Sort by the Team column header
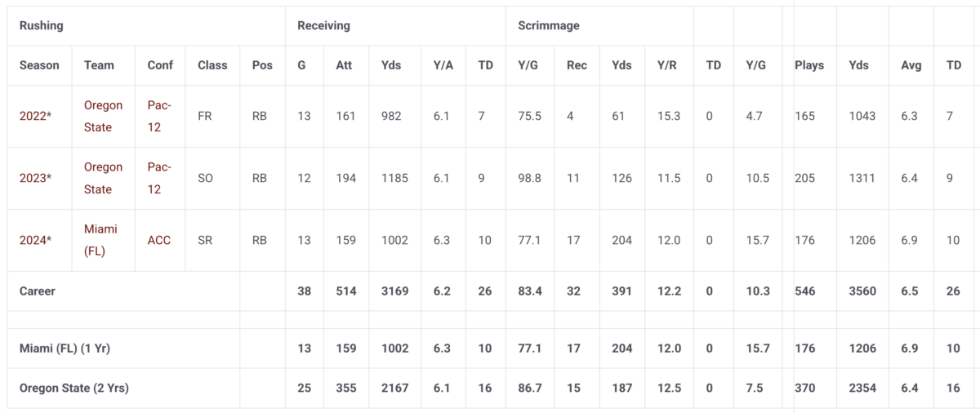This screenshot has width=980, height=413. tap(99, 65)
